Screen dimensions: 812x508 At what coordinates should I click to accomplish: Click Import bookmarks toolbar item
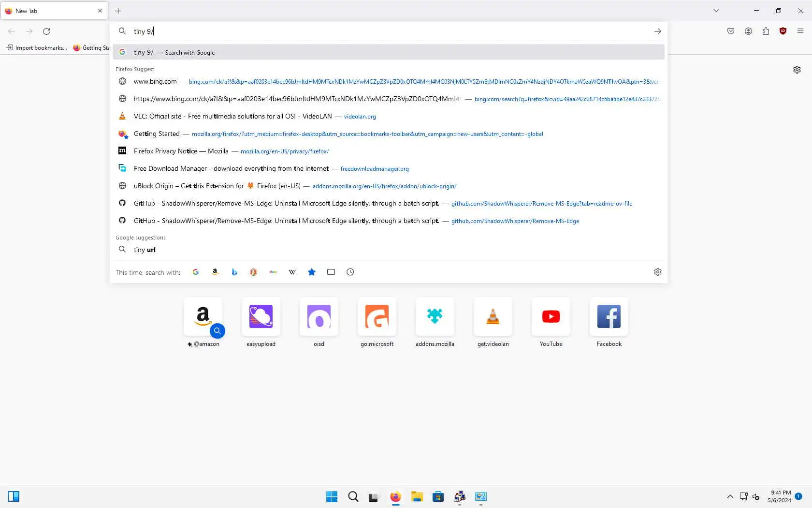tap(37, 47)
